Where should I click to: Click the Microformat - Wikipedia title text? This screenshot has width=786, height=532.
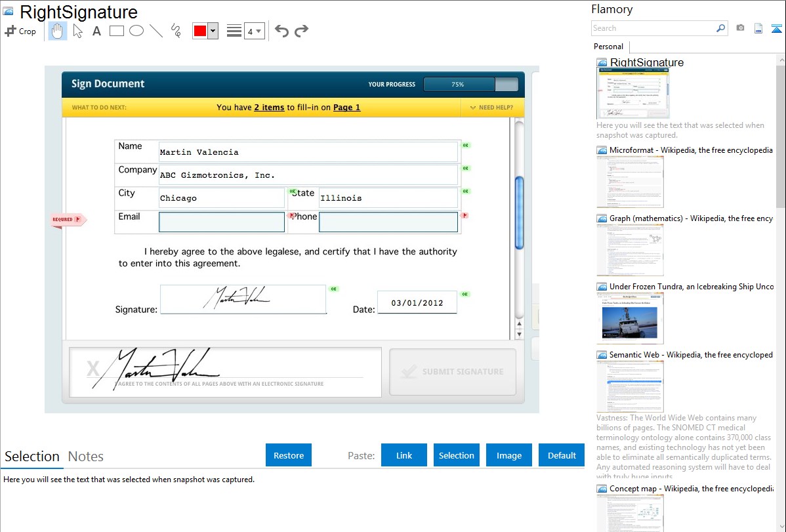pyautogui.click(x=691, y=150)
